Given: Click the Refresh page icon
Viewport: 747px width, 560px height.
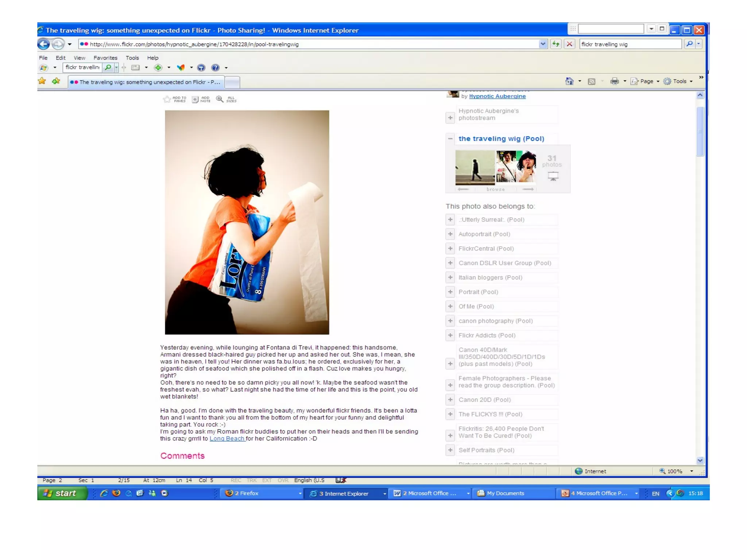Looking at the screenshot, I should [556, 44].
